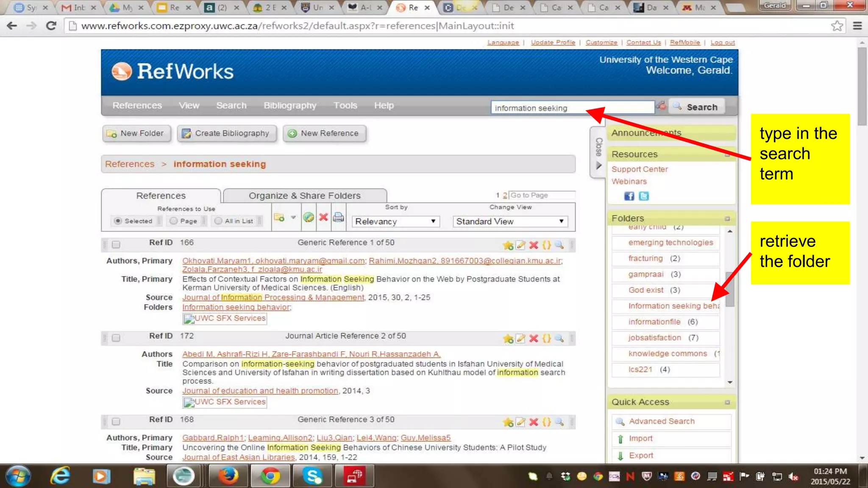Add Ref ID 168 to My List star icon
Viewport: 868px width, 488px height.
[x=508, y=422]
